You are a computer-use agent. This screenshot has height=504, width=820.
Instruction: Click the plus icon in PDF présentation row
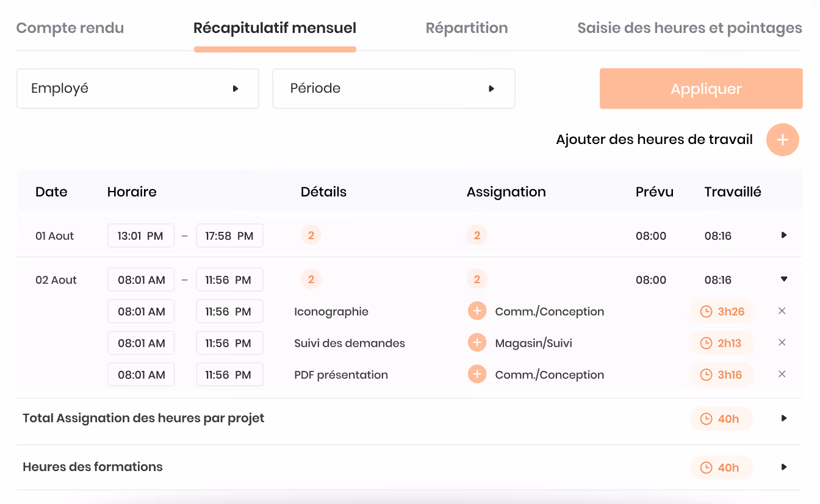click(x=477, y=375)
